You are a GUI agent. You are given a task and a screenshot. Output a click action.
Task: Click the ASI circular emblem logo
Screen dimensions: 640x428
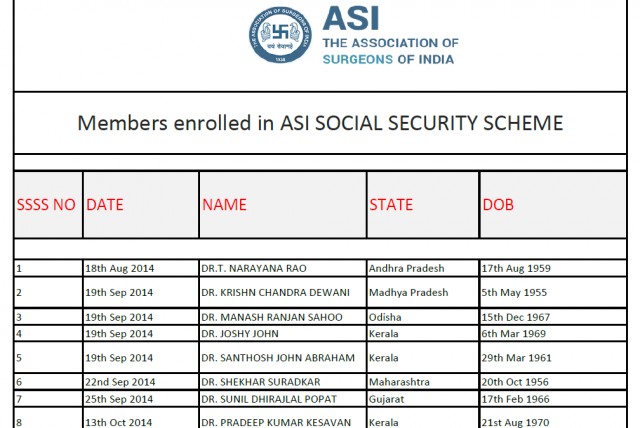pos(280,39)
